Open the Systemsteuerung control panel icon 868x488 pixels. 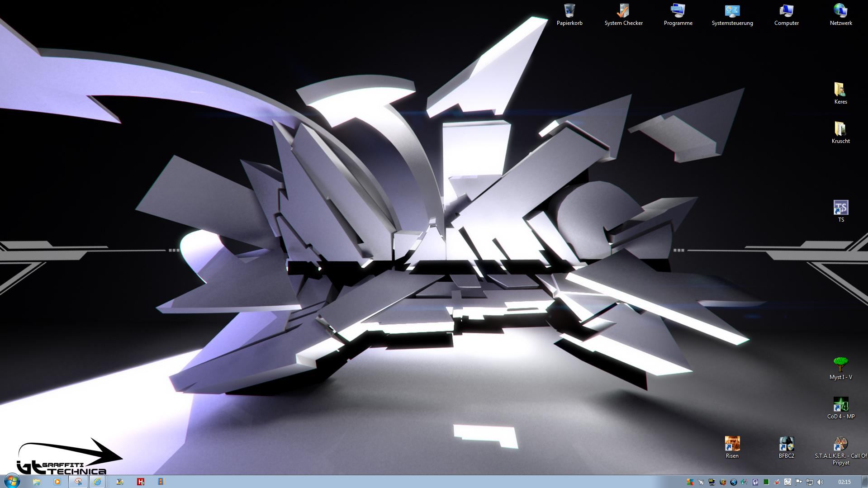732,15
